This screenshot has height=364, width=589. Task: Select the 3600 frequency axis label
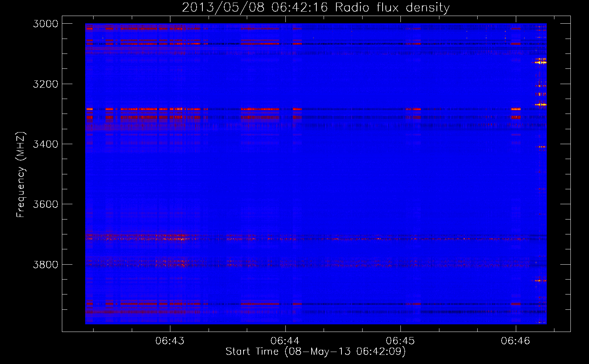(46, 204)
